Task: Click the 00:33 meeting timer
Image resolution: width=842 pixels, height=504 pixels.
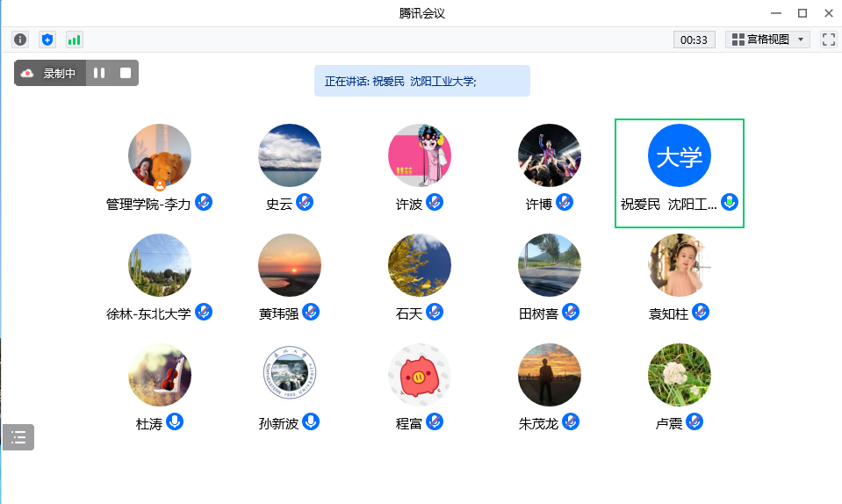Action: click(x=694, y=40)
